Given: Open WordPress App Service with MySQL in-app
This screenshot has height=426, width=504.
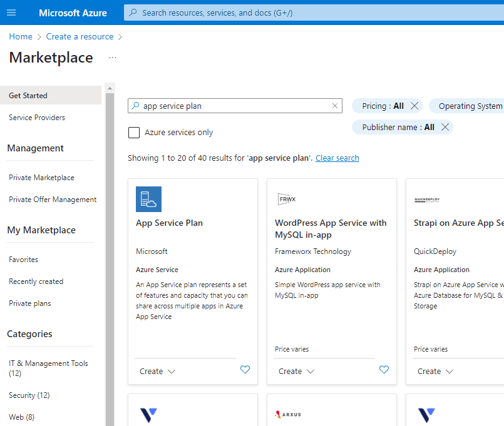Looking at the screenshot, I should click(331, 229).
